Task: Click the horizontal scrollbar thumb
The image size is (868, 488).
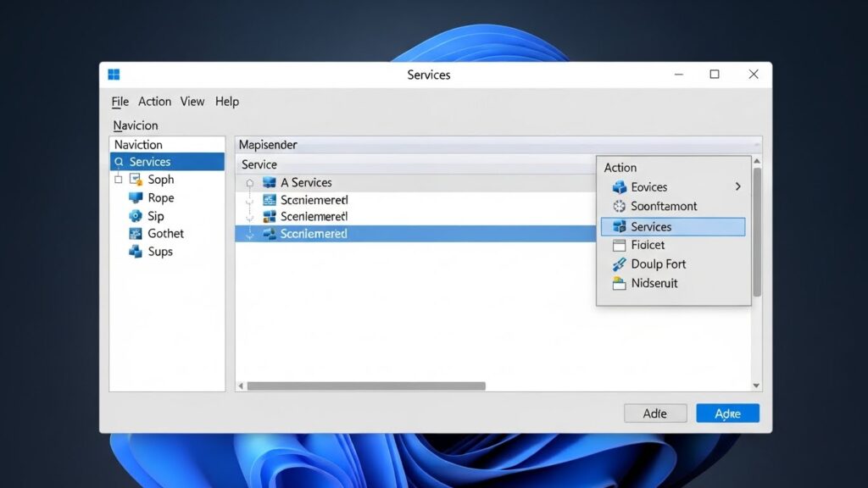Action: [366, 385]
